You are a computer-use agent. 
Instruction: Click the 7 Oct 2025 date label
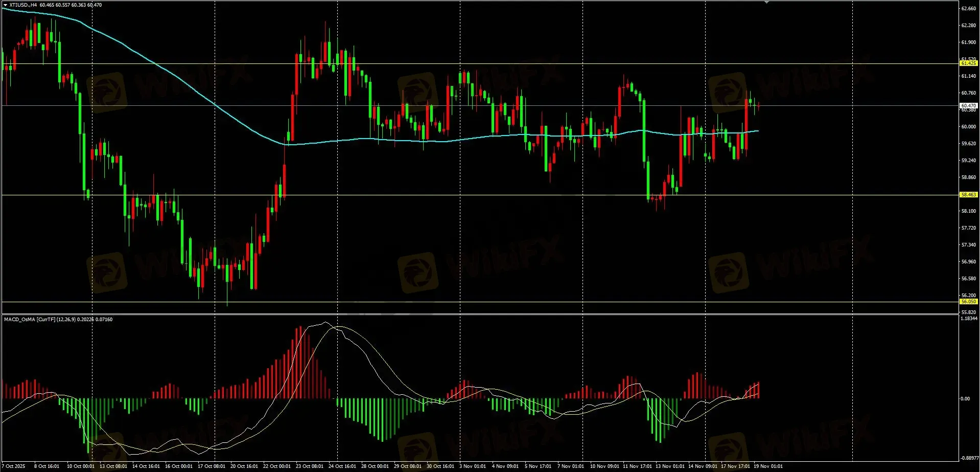point(14,466)
